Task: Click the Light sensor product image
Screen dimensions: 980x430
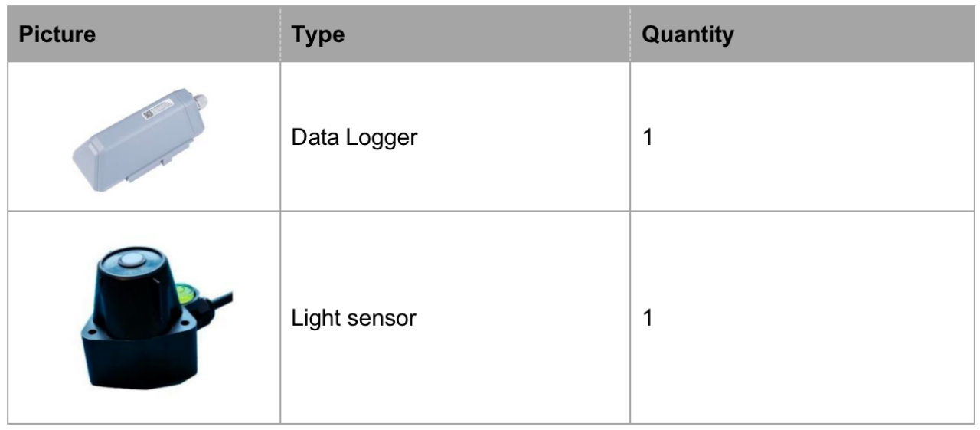Action: tap(155, 317)
